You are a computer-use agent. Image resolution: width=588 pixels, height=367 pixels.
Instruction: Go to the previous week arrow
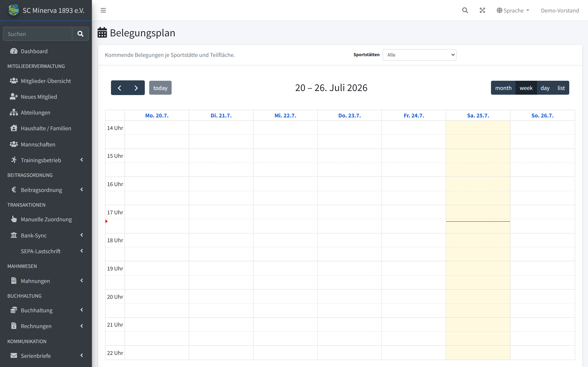pos(120,88)
